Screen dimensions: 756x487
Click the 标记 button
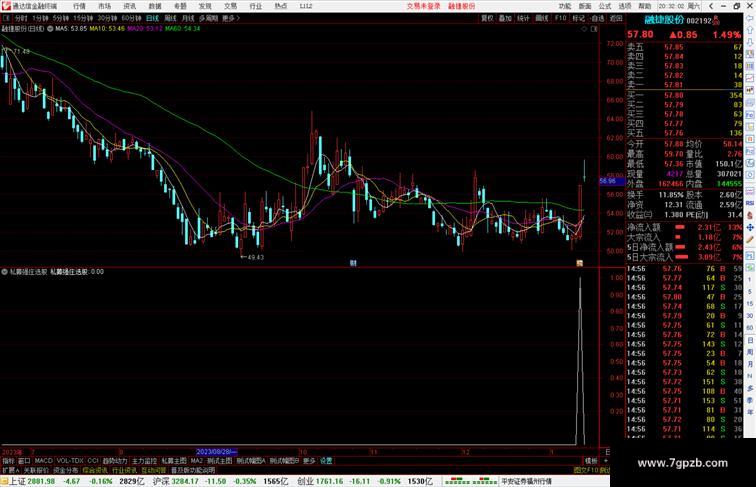[579, 18]
